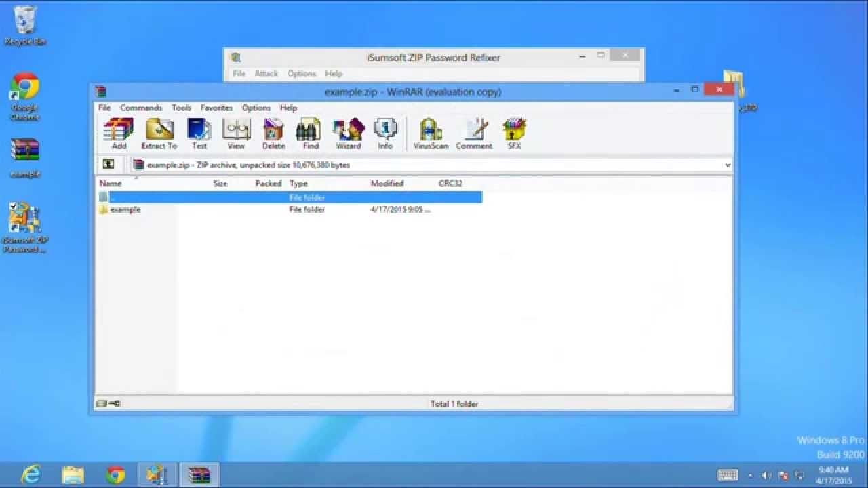Click the iSumsoft window title icon
The image size is (868, 488).
(x=235, y=58)
